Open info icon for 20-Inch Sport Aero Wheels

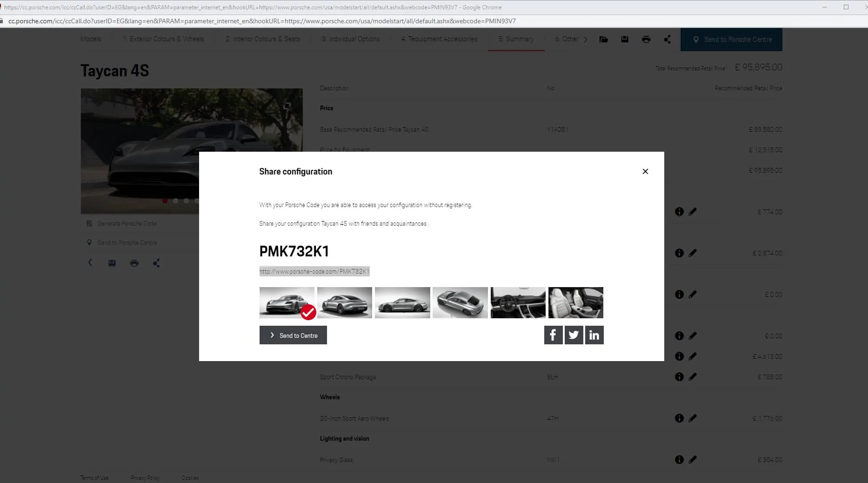coord(679,418)
